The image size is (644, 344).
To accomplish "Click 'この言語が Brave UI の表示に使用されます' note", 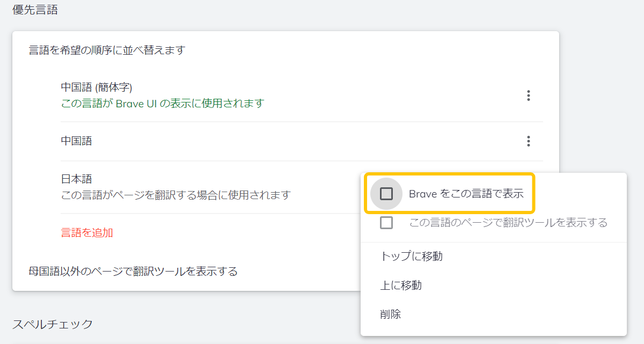I will point(163,103).
